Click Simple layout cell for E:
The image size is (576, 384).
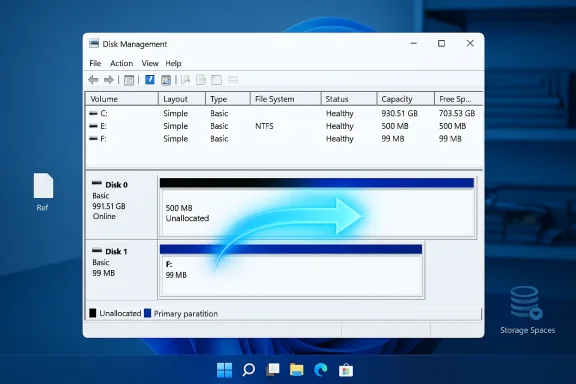(176, 126)
